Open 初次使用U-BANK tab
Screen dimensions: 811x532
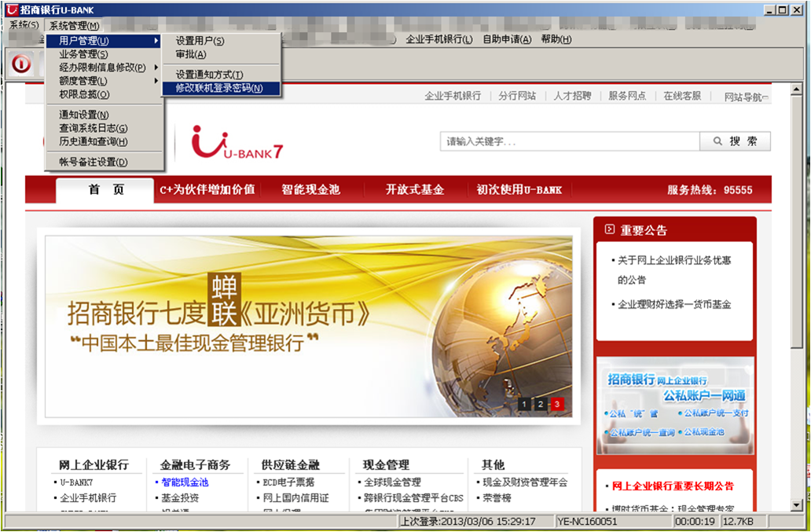pos(519,189)
